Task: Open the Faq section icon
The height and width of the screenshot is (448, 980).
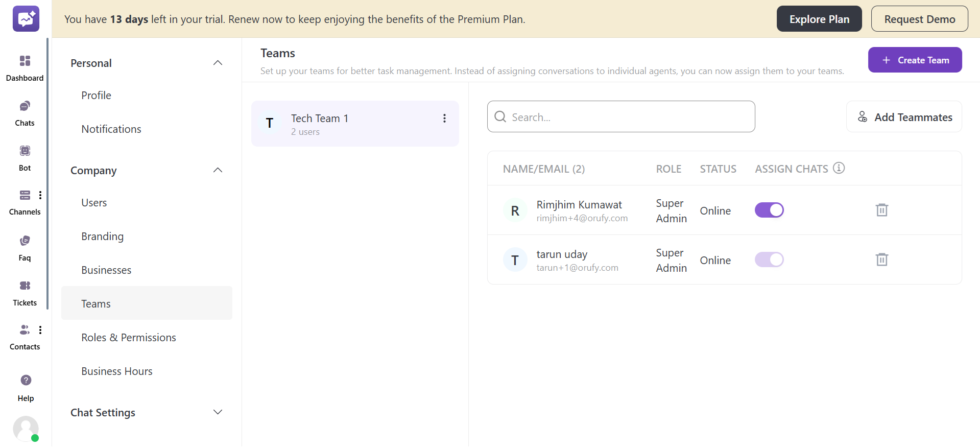Action: [25, 241]
